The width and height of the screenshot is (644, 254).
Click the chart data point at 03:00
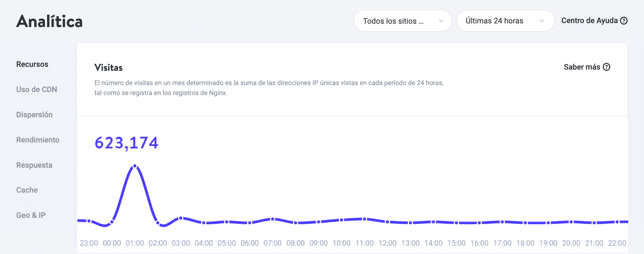click(181, 218)
